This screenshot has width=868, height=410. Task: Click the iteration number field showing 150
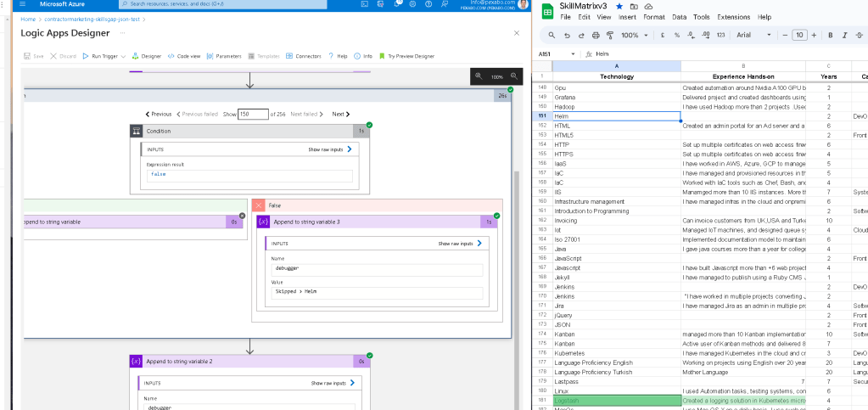(253, 114)
